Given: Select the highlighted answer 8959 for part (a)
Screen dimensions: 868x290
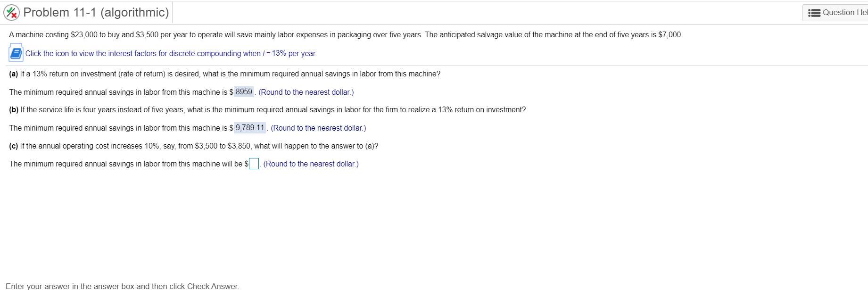Looking at the screenshot, I should pos(243,91).
